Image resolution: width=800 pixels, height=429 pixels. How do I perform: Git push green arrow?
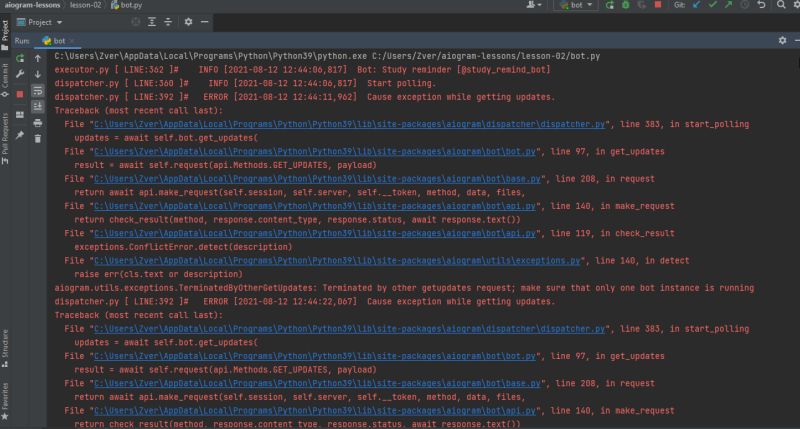[x=729, y=5]
